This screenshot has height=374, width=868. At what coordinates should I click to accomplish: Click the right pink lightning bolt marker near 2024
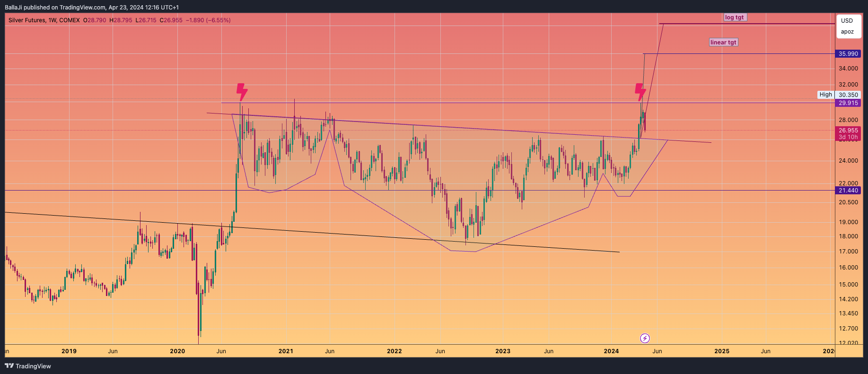tap(640, 92)
